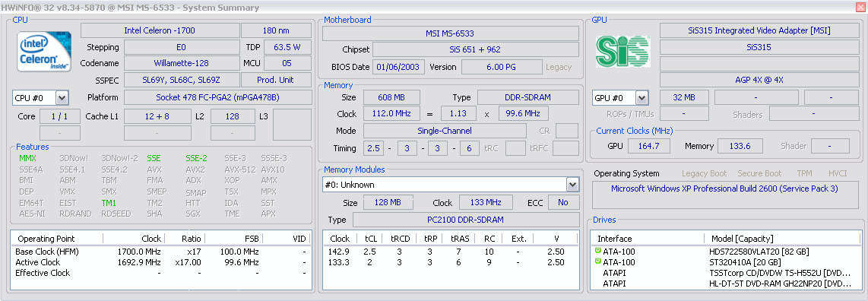Click the Intel Celeron inside logo

tap(44, 52)
